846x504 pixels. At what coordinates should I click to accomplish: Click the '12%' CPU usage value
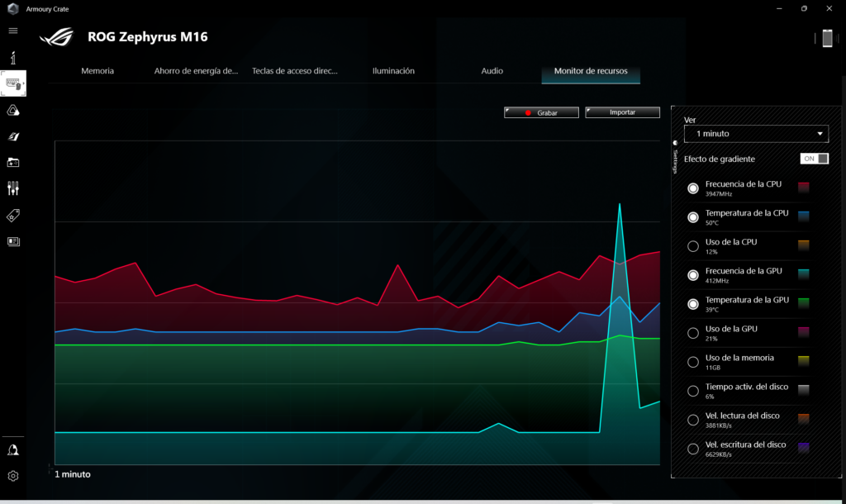pyautogui.click(x=711, y=252)
